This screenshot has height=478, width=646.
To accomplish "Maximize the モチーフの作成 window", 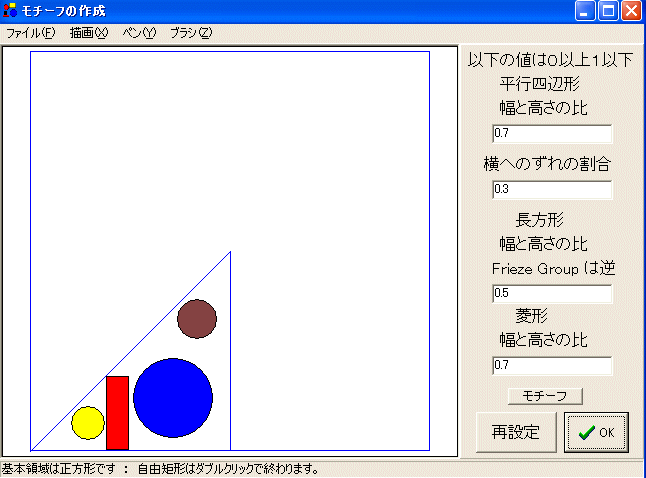I will pos(608,11).
